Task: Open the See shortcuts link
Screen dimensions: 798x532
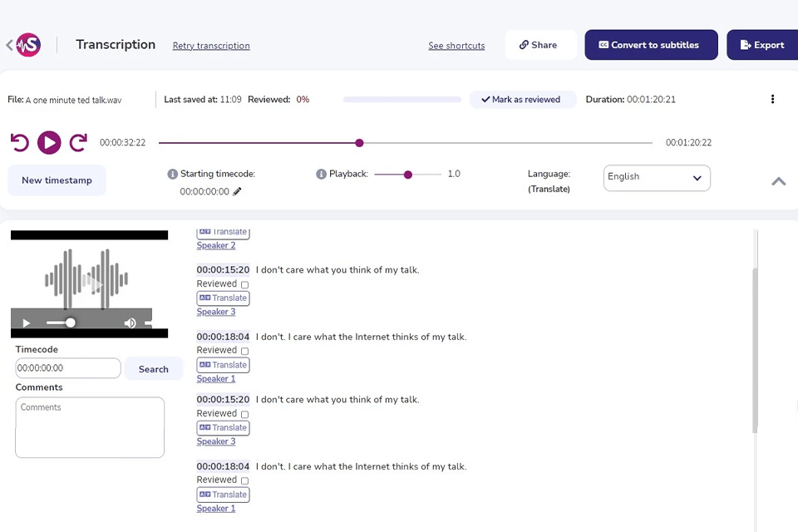Action: coord(456,46)
